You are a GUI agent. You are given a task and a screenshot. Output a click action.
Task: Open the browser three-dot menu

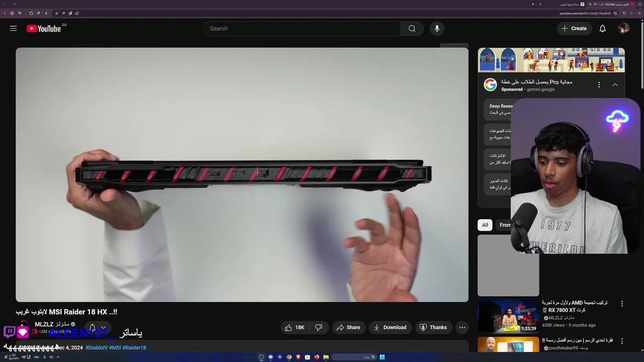[x=5, y=13]
